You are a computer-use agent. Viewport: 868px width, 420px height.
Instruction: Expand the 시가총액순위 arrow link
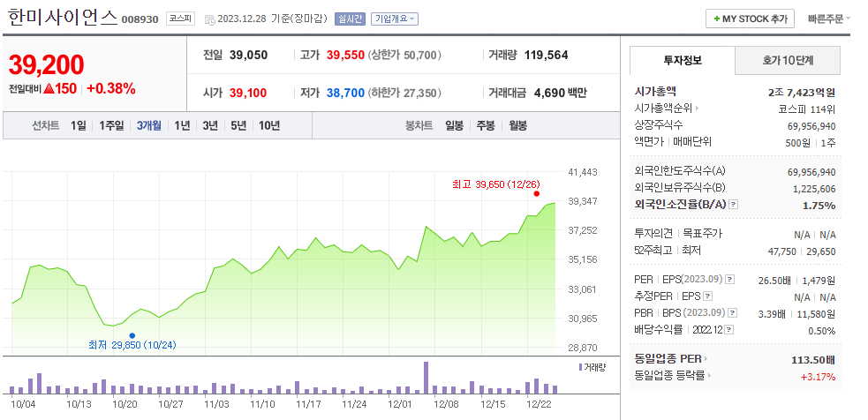(x=697, y=109)
